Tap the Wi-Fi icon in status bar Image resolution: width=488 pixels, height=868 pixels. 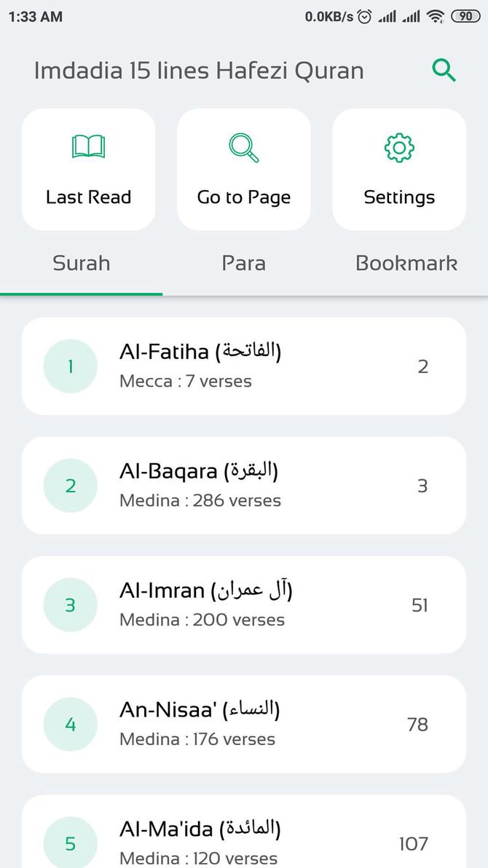(x=433, y=15)
